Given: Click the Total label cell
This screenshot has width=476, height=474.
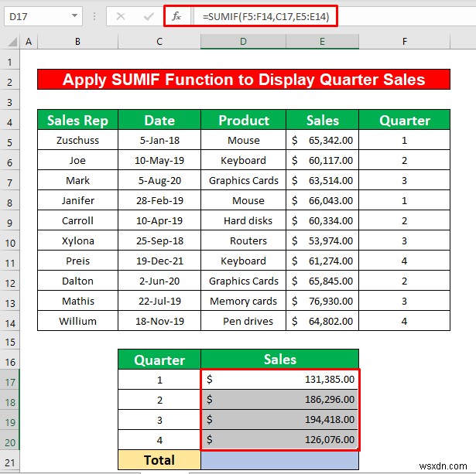Looking at the screenshot, I should (159, 460).
